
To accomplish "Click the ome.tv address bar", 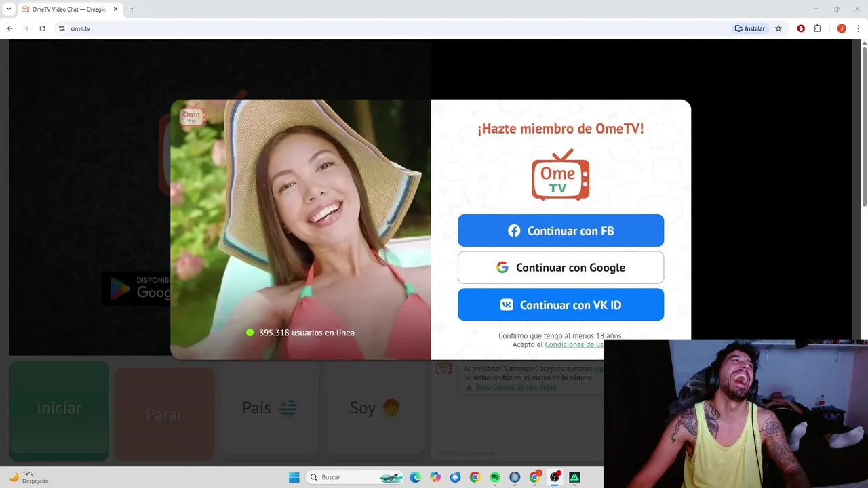I will [393, 28].
